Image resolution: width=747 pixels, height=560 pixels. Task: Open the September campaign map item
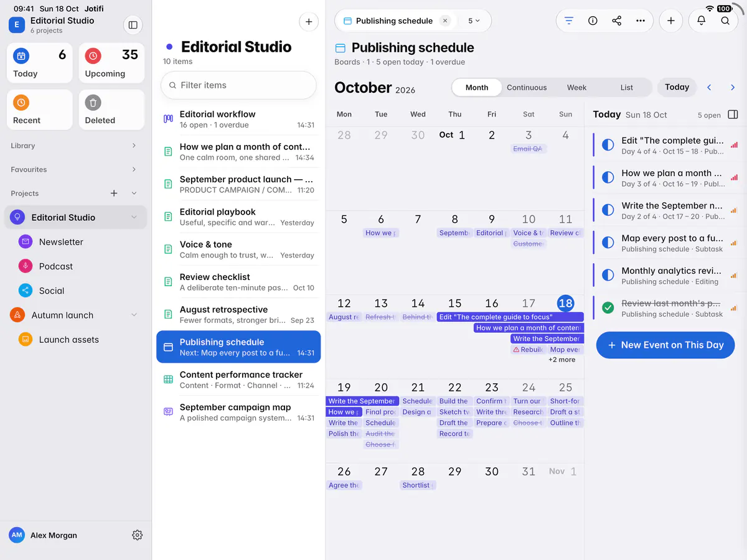tap(238, 413)
